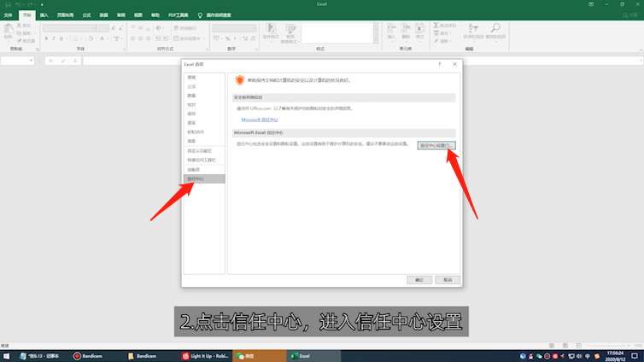Switch to the Insert ribbon tab
644x362 pixels.
tap(44, 15)
